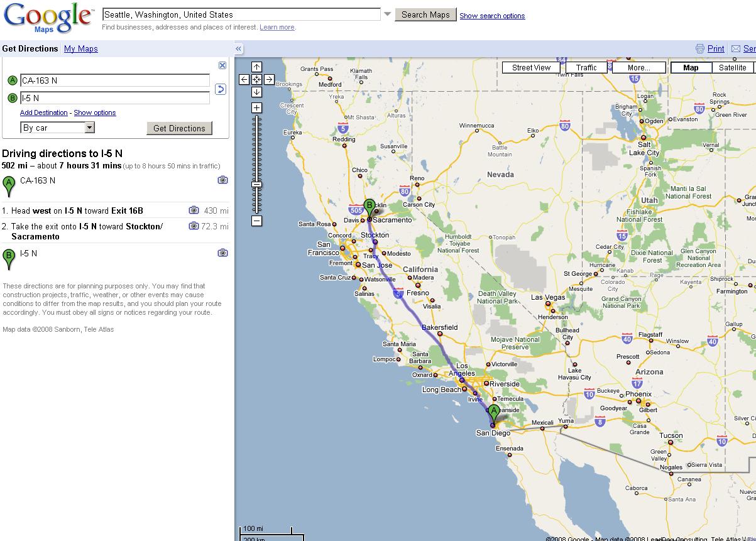Collapse the left panel with chevrons
The image size is (756, 541).
(x=239, y=49)
